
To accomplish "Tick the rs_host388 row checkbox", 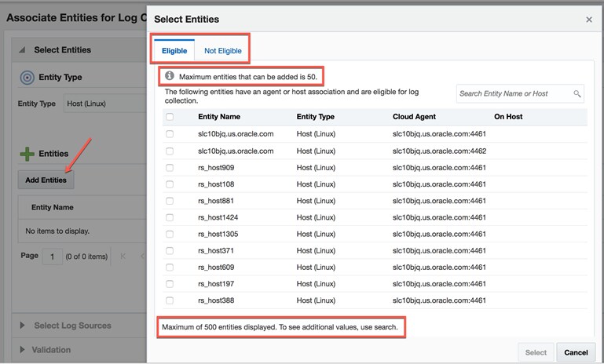I will 170,300.
